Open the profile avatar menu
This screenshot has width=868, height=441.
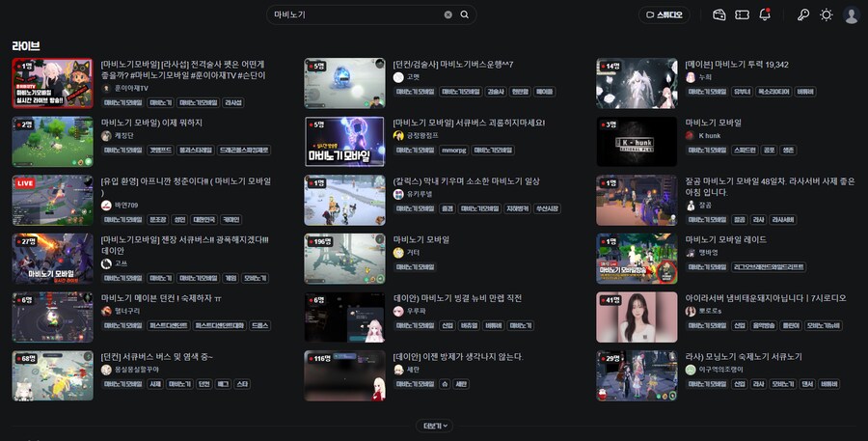tap(851, 15)
